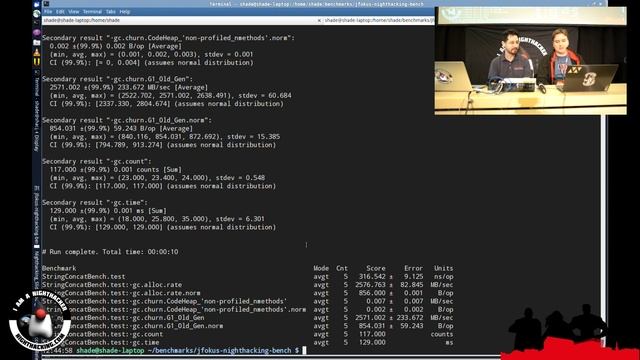The height and width of the screenshot is (360, 640).
Task: Click "stdev = 6.301" text
Action: point(240,219)
